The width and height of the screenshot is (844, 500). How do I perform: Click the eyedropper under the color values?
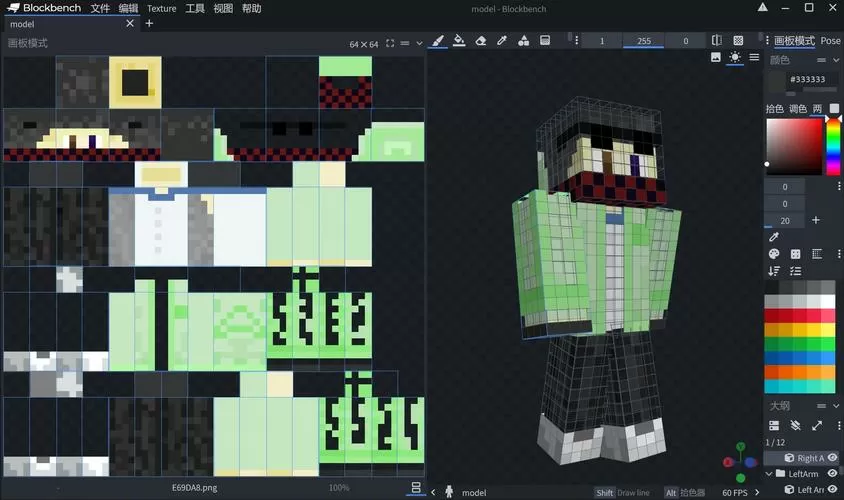[x=774, y=237]
